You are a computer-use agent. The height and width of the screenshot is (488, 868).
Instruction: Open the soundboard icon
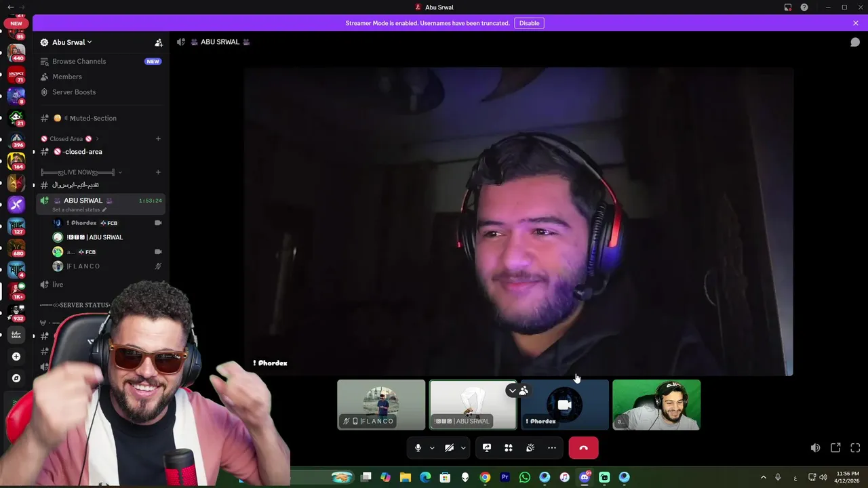click(530, 448)
